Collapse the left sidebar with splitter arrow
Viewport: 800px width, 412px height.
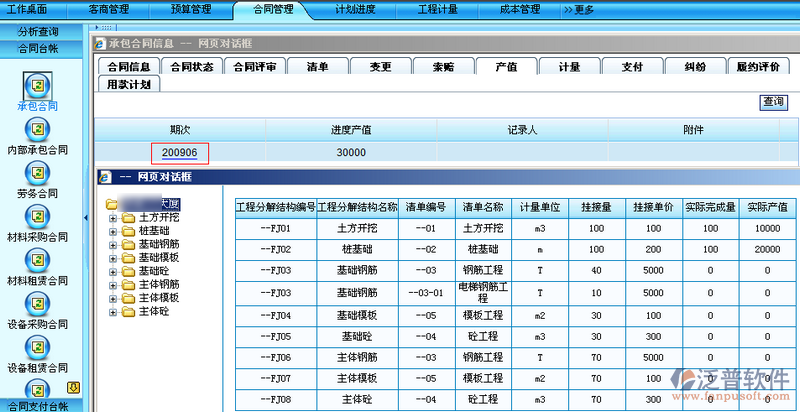tap(84, 218)
